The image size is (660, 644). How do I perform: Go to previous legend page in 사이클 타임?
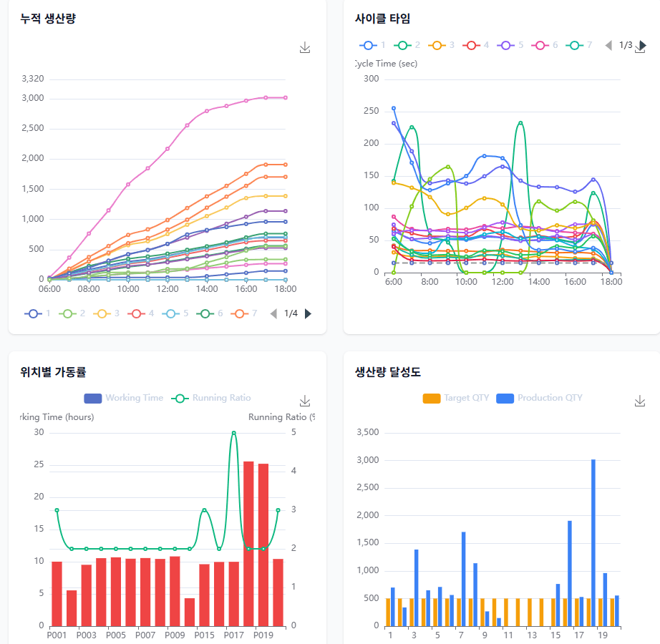[x=608, y=45]
